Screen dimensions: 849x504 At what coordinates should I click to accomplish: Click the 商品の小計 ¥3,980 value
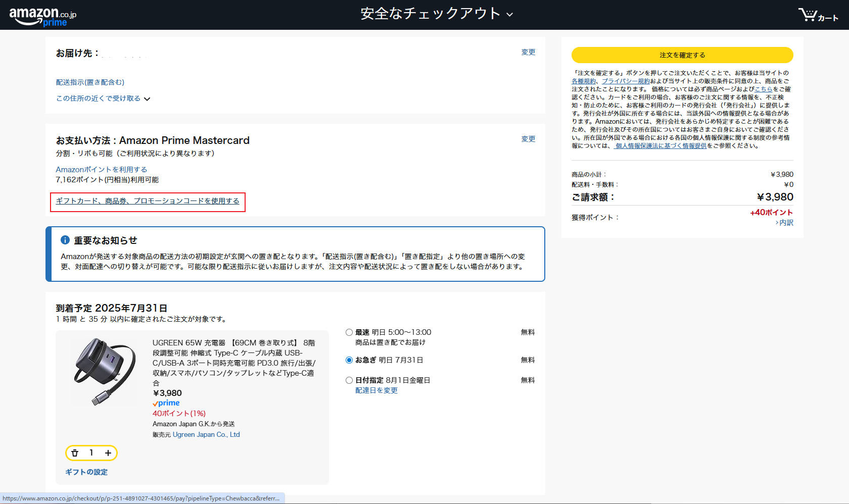coord(782,174)
